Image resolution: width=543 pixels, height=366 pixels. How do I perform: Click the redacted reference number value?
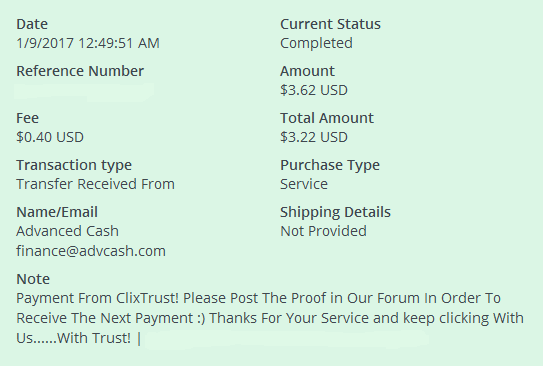click(84, 91)
